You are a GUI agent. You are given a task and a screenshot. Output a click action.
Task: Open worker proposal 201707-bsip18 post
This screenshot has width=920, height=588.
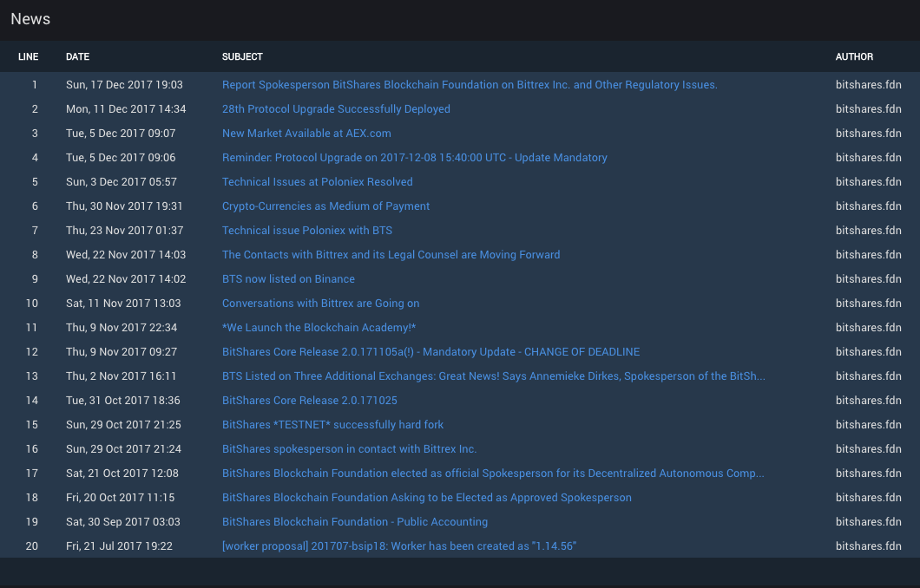coord(399,546)
